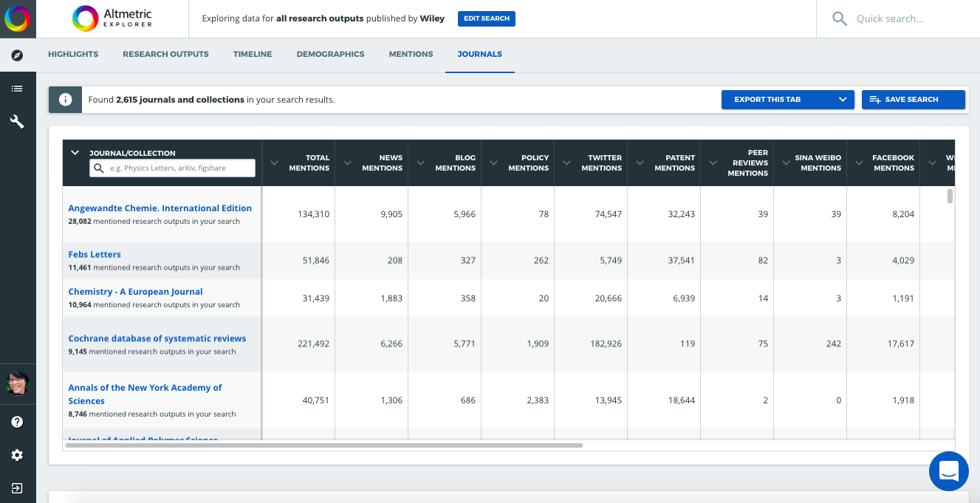
Task: Click the Edit Search button
Action: [x=487, y=18]
